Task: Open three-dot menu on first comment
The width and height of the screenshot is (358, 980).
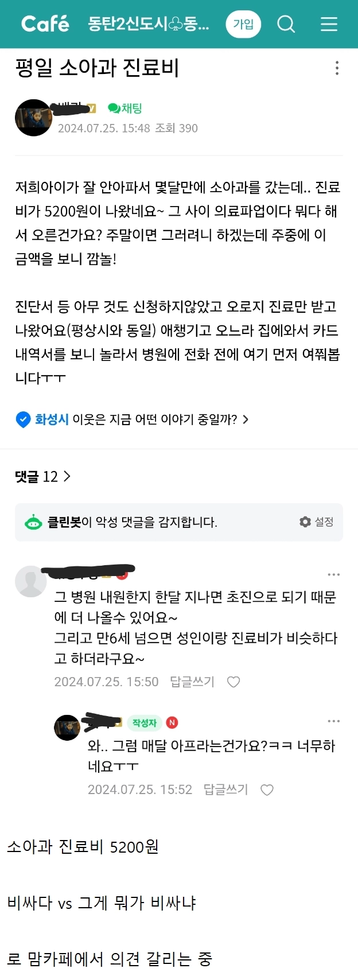Action: [333, 574]
